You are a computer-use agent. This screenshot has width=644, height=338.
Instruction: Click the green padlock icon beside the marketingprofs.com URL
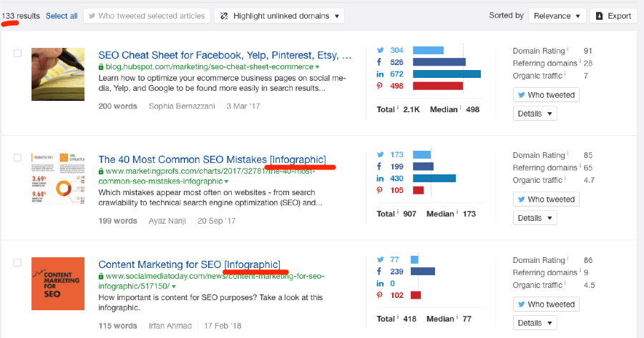101,171
